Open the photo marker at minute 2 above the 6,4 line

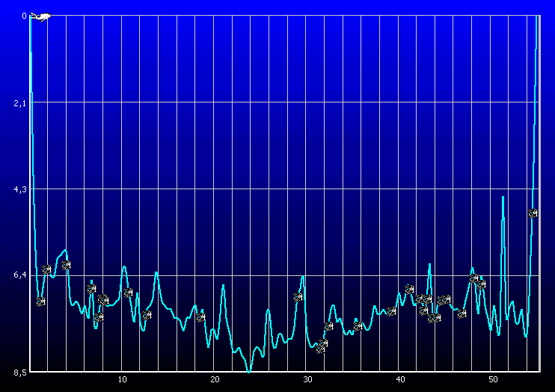click(x=46, y=269)
